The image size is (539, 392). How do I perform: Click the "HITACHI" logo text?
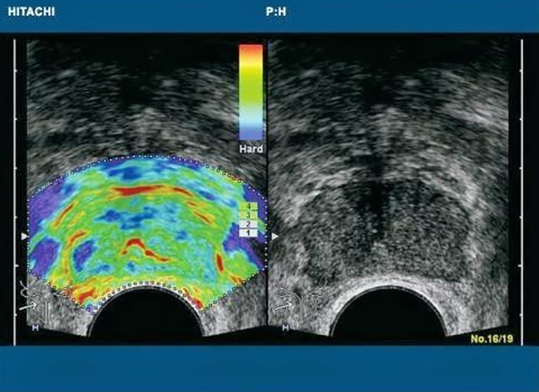(x=31, y=12)
